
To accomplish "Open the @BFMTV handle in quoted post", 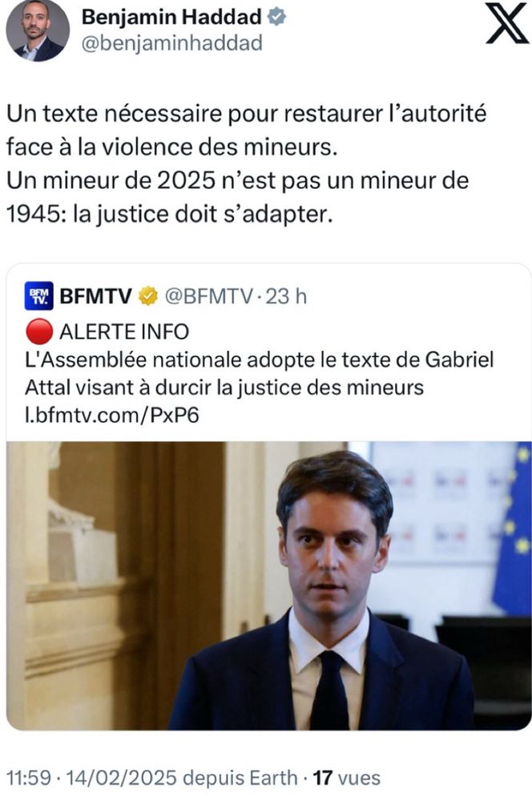I will pos(208,296).
